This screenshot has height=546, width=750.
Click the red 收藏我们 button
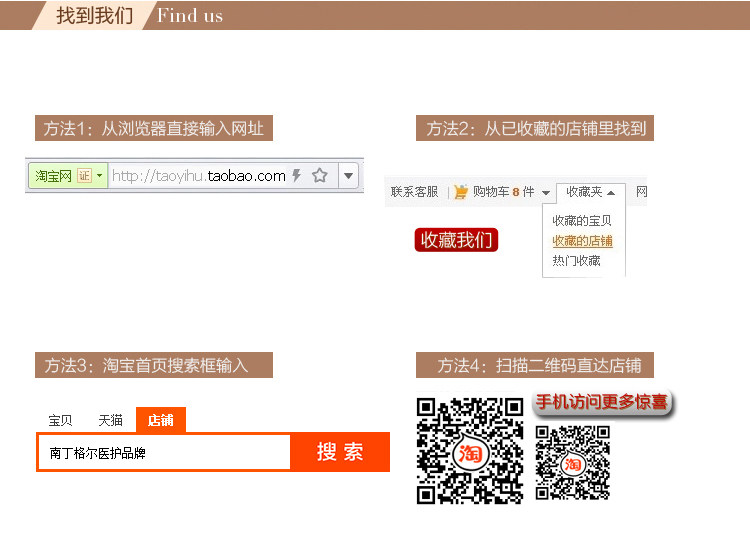(x=456, y=240)
